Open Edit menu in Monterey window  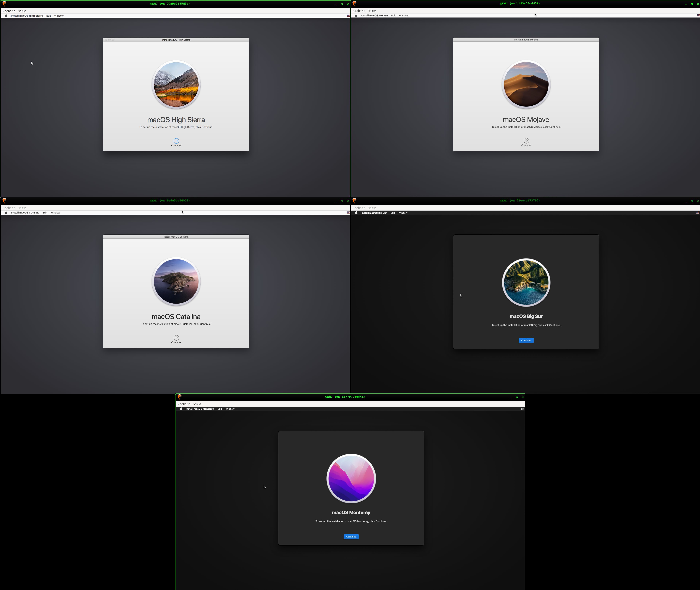point(220,409)
